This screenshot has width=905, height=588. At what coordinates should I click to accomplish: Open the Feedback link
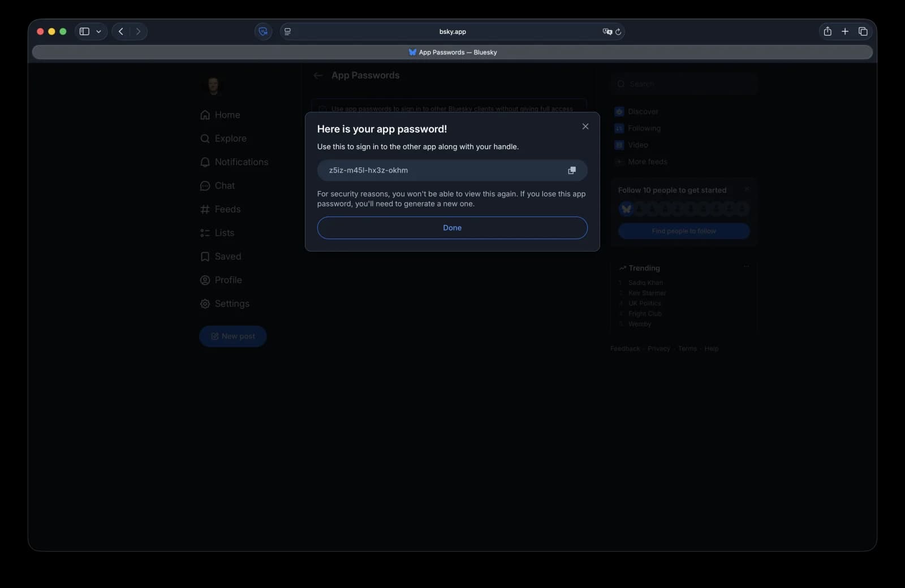625,349
